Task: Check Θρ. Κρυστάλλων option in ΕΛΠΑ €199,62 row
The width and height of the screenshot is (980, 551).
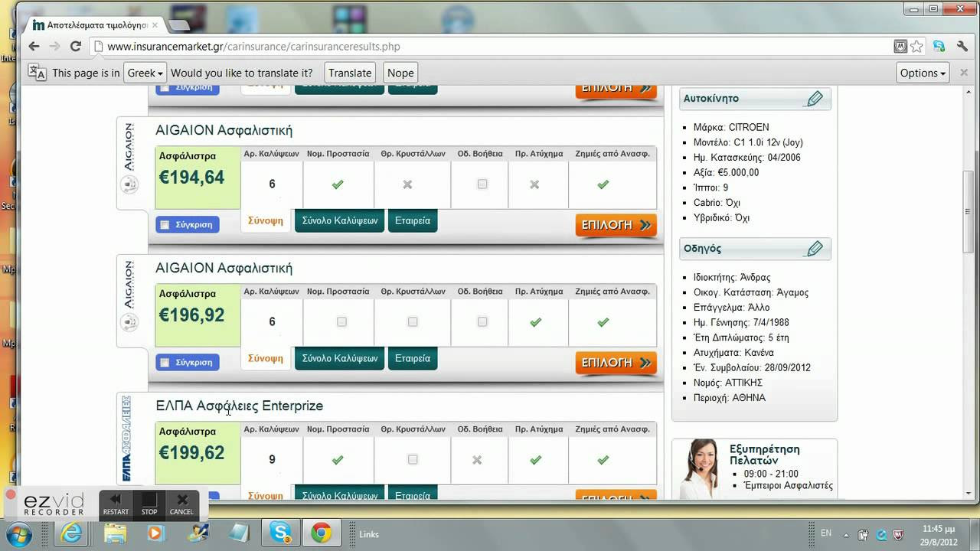Action: tap(413, 459)
